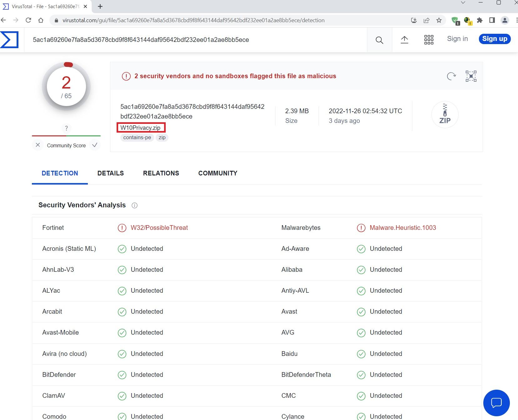Click the 2/65 detection score gauge
The image size is (518, 420).
coord(66,87)
